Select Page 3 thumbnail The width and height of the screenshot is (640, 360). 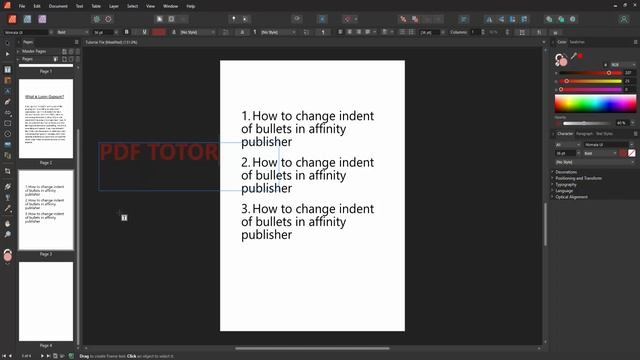coord(46,210)
